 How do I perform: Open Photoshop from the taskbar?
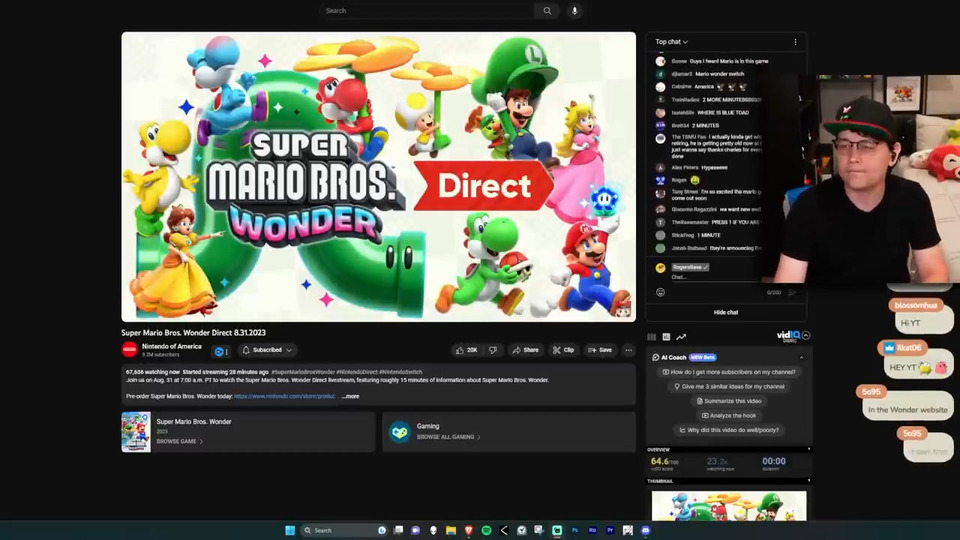pos(575,530)
